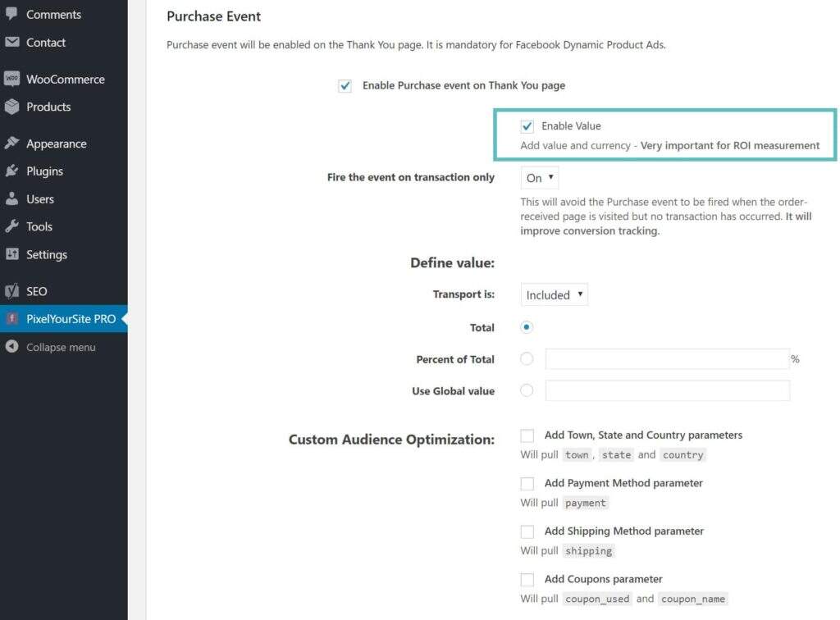Check Add Payment Method parameter box
Viewport: 840px width, 620px height.
(527, 484)
